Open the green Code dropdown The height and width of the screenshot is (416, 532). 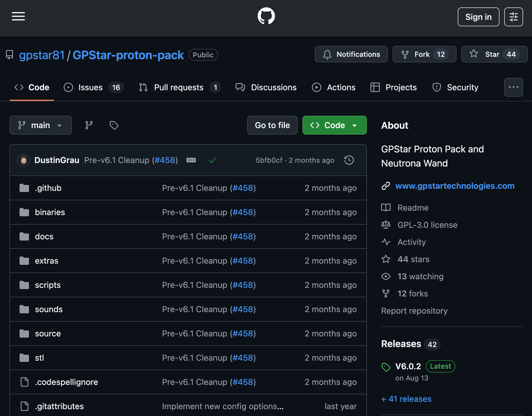pos(334,125)
